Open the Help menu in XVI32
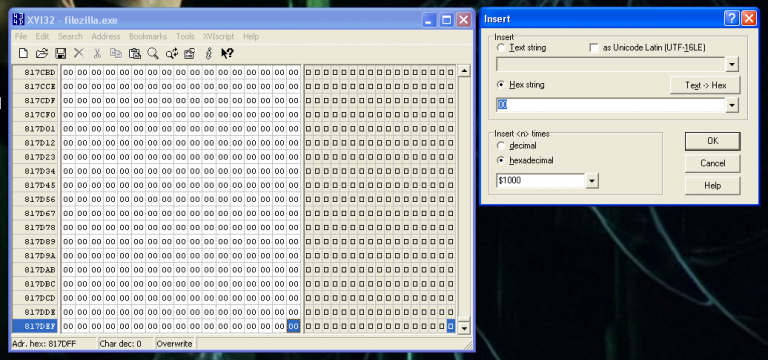The width and height of the screenshot is (768, 360). click(251, 37)
